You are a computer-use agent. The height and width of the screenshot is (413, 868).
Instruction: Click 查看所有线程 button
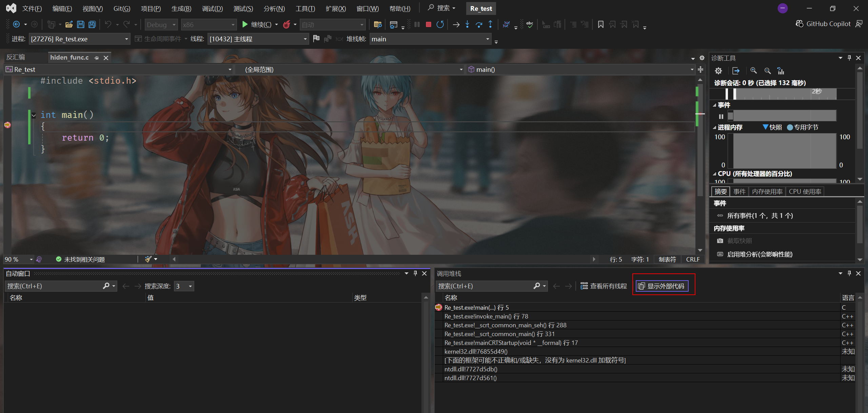pos(604,286)
